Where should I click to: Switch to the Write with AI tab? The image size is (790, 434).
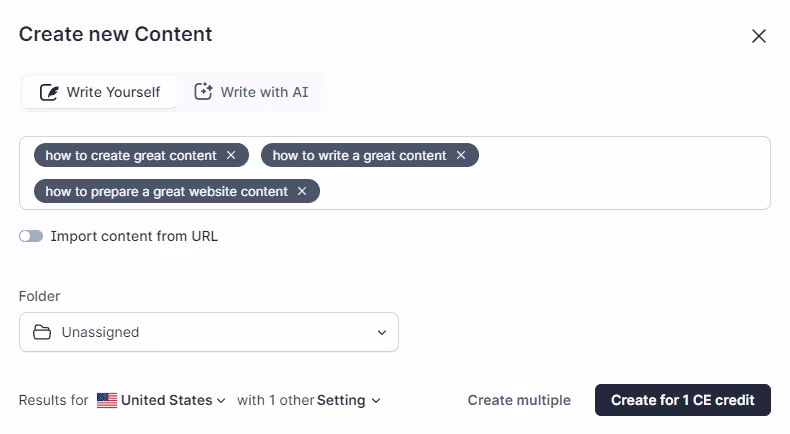point(251,92)
